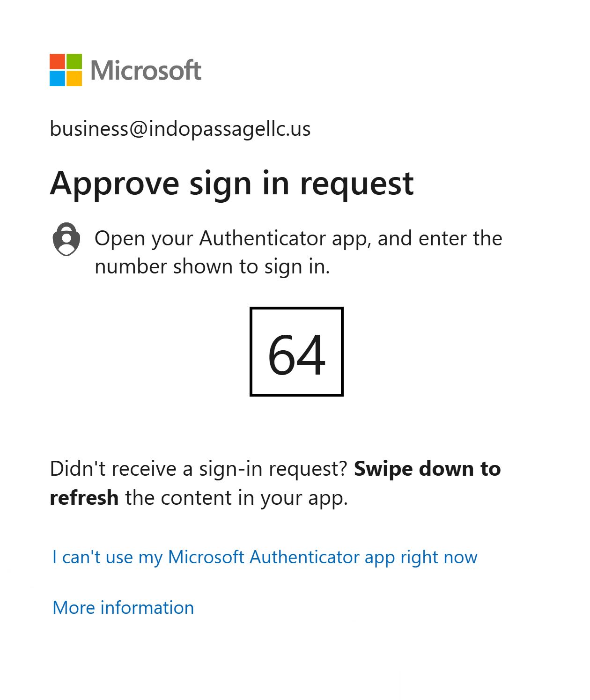Click the "the content in your app" text
Screen dimensions: 590x700
coord(236,498)
